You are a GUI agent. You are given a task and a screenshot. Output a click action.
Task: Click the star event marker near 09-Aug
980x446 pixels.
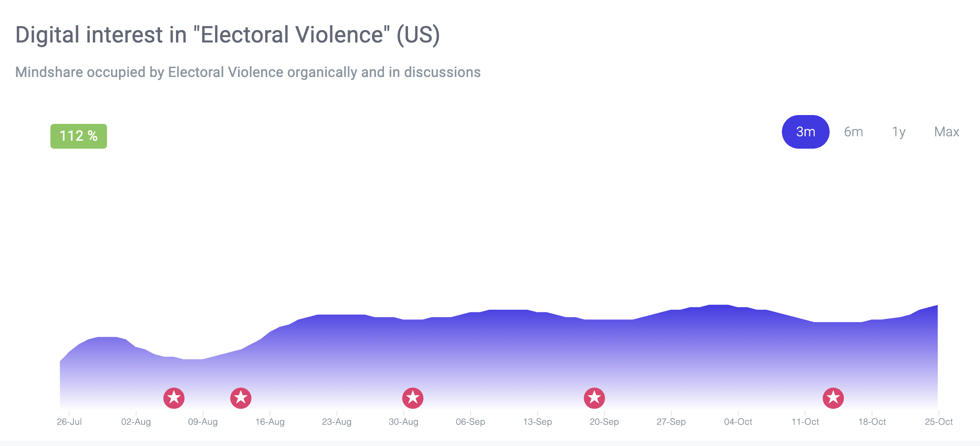point(174,398)
